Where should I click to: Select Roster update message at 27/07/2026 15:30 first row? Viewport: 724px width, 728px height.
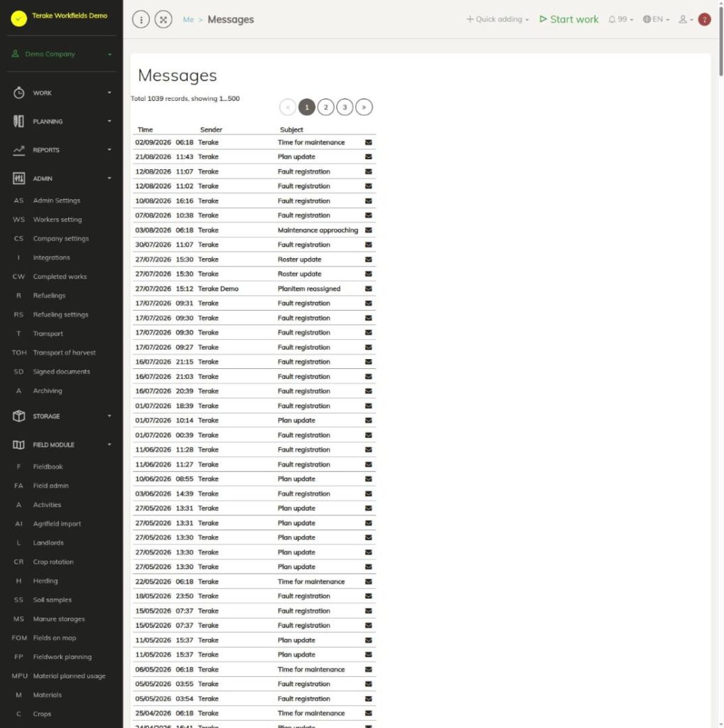click(x=254, y=259)
